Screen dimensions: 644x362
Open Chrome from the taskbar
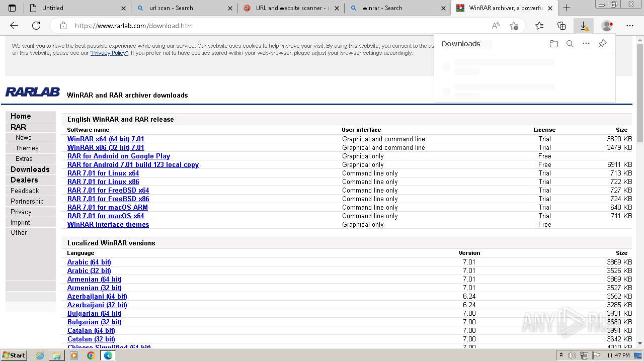click(91, 355)
